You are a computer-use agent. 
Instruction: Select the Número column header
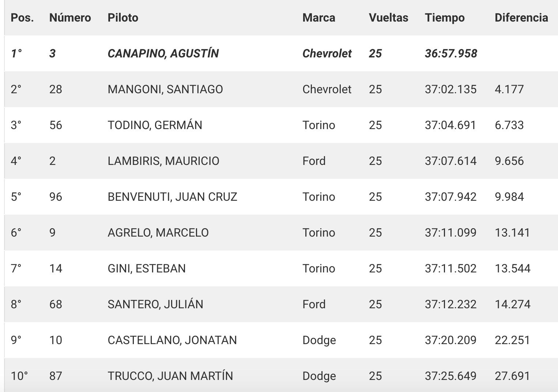70,18
